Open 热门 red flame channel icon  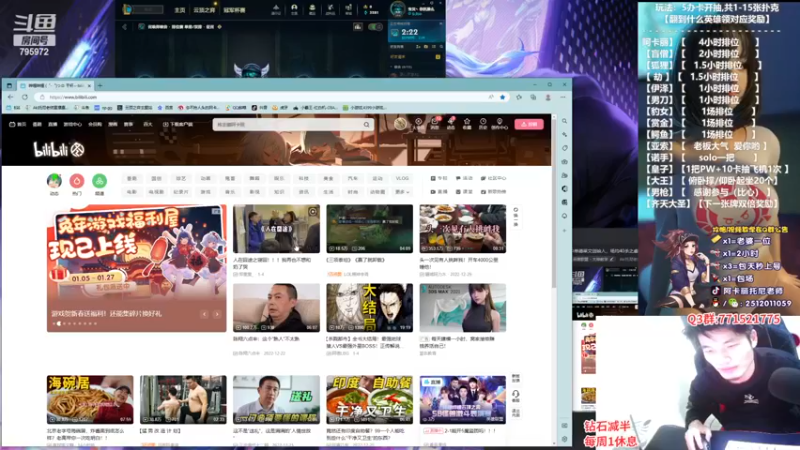pos(77,181)
